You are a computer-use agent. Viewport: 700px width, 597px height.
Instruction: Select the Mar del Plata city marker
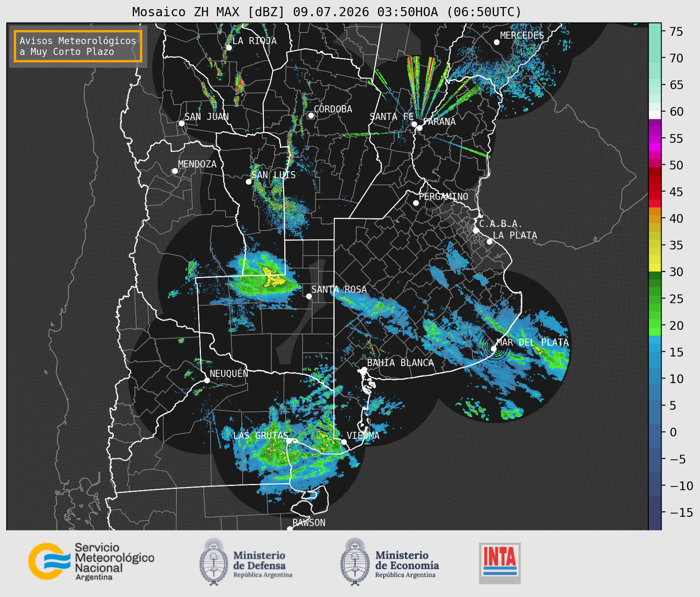pos(494,348)
